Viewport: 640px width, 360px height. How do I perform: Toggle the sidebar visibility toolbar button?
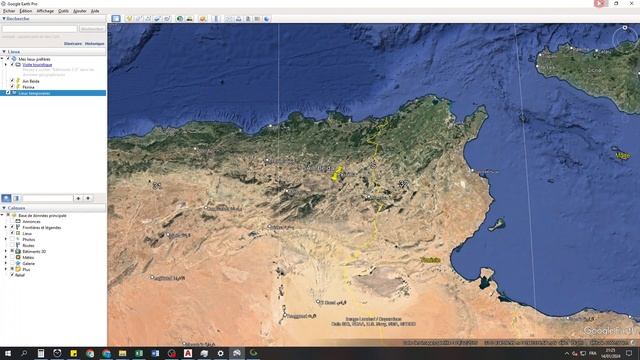(x=116, y=19)
